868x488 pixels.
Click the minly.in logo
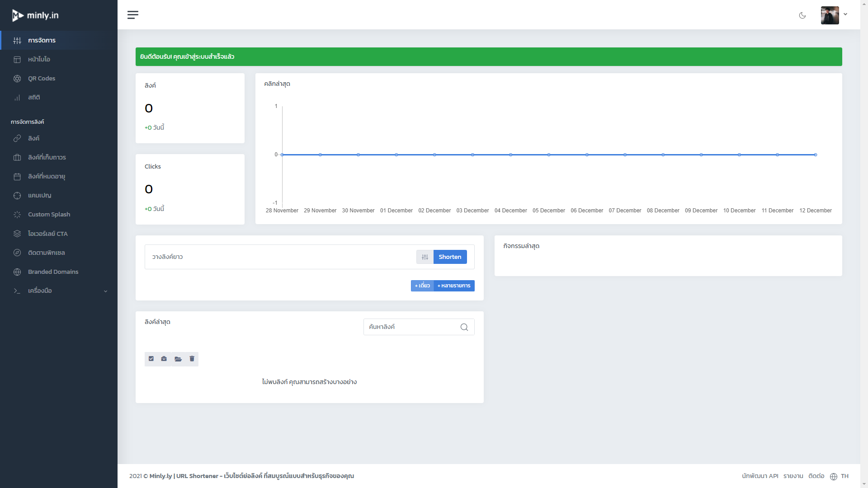pos(36,15)
